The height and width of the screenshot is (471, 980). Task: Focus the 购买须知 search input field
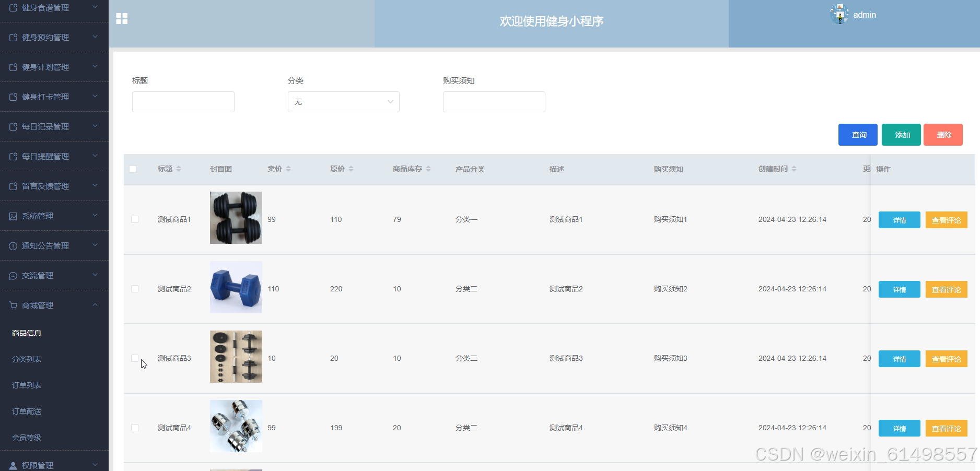(x=494, y=102)
